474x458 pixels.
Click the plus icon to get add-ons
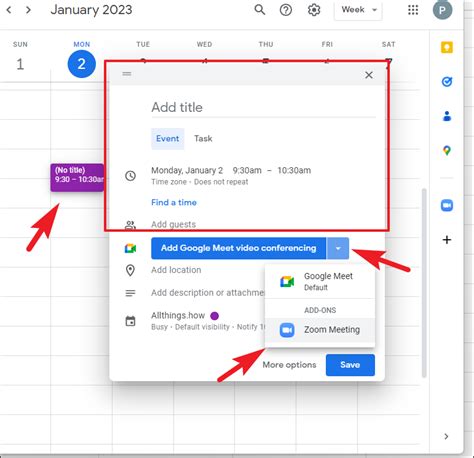(447, 240)
